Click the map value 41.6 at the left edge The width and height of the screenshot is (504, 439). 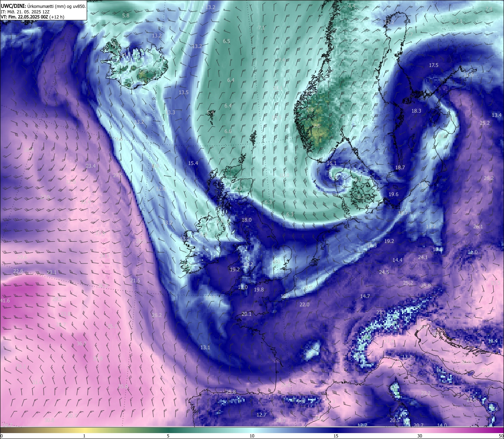click(x=5, y=300)
